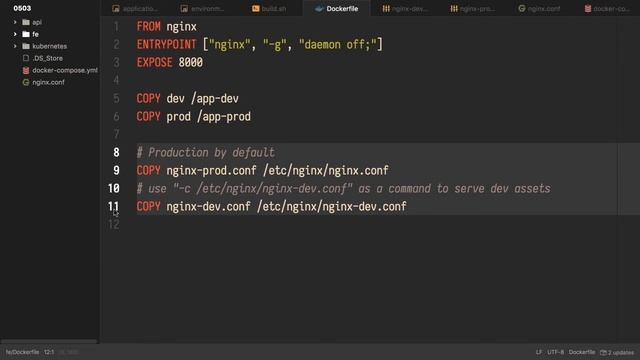This screenshot has height=360, width=640.
Task: Click the environment tab file icon
Action: (184, 9)
